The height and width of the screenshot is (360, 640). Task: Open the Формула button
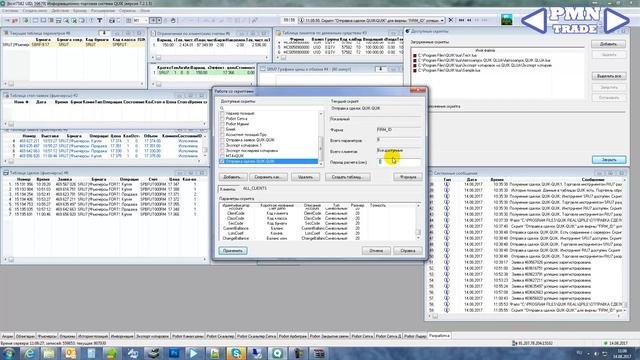(x=407, y=177)
